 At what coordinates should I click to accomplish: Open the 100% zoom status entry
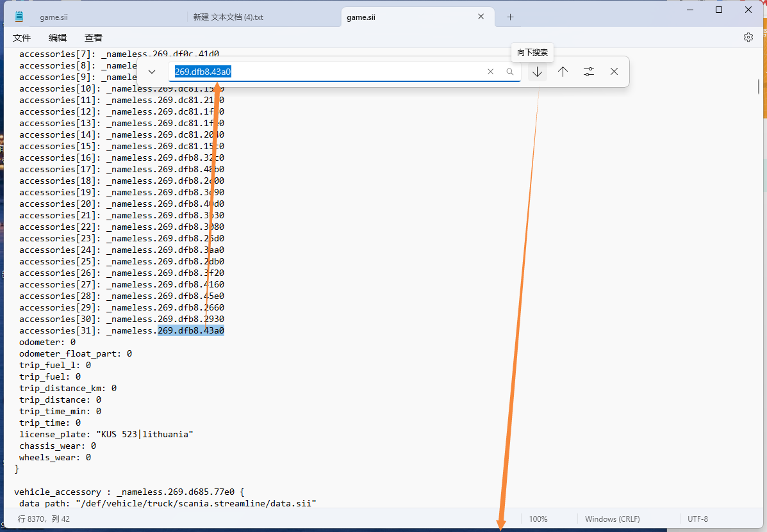538,519
